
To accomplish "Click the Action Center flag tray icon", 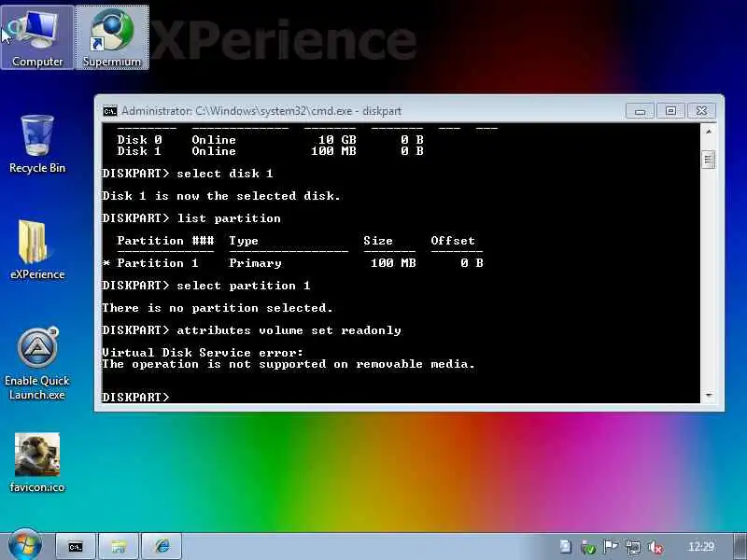I will pos(610,547).
